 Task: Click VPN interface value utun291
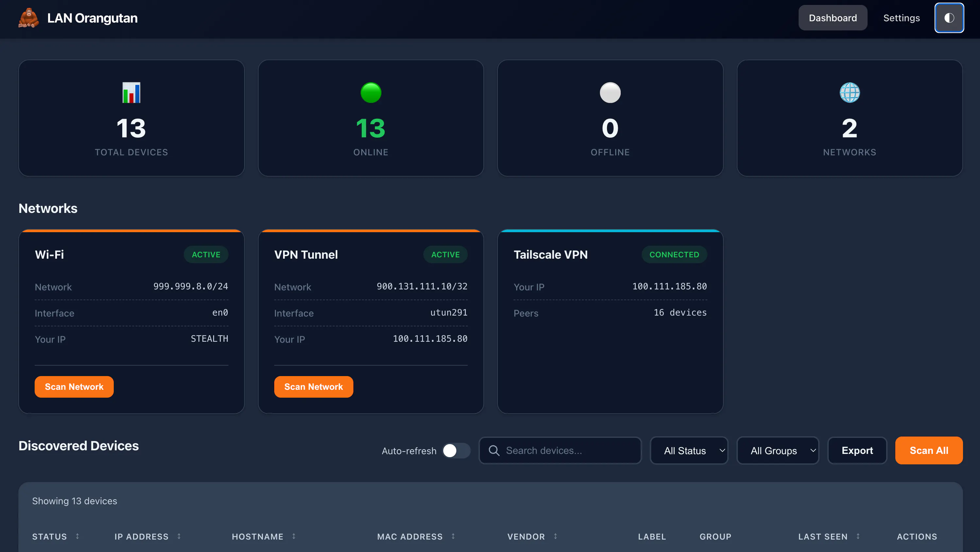(x=448, y=313)
